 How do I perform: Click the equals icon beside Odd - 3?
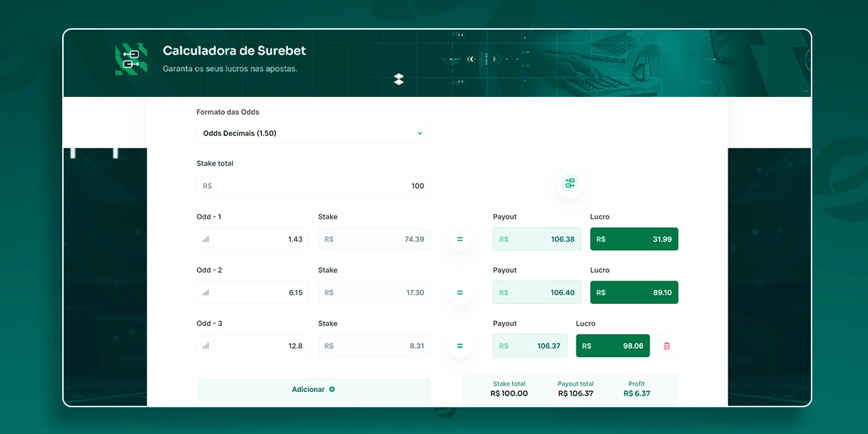[x=460, y=346]
